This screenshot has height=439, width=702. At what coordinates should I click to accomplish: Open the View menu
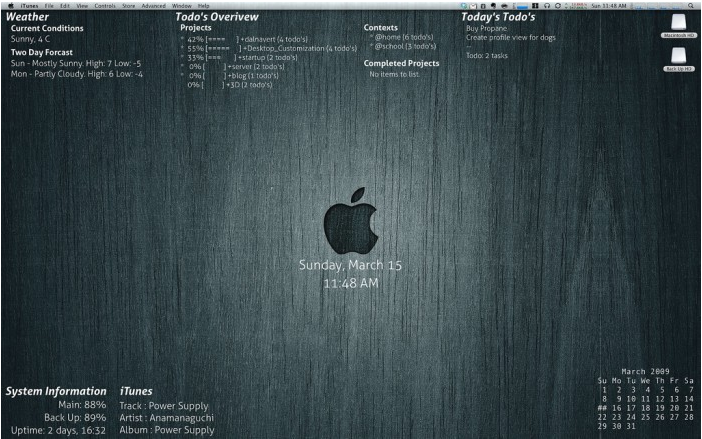(82, 6)
